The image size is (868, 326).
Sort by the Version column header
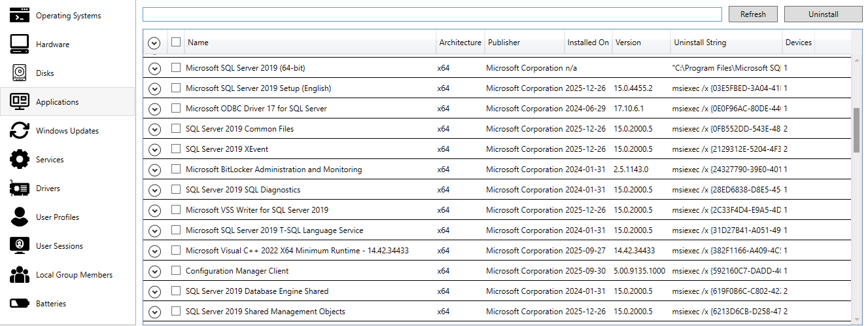tap(641, 42)
